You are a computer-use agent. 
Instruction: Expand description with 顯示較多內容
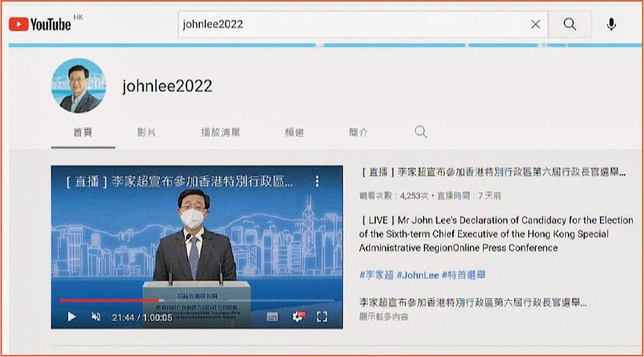pyautogui.click(x=384, y=317)
